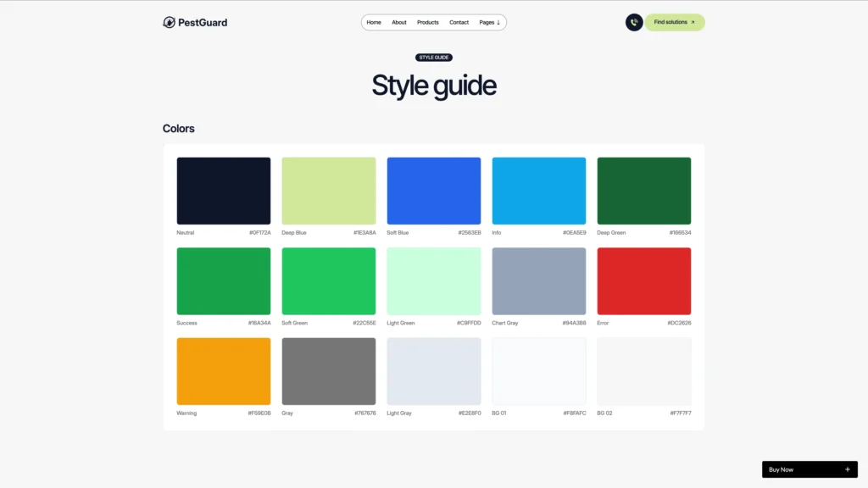The height and width of the screenshot is (488, 868).
Task: Click the Colors section heading
Action: [178, 129]
